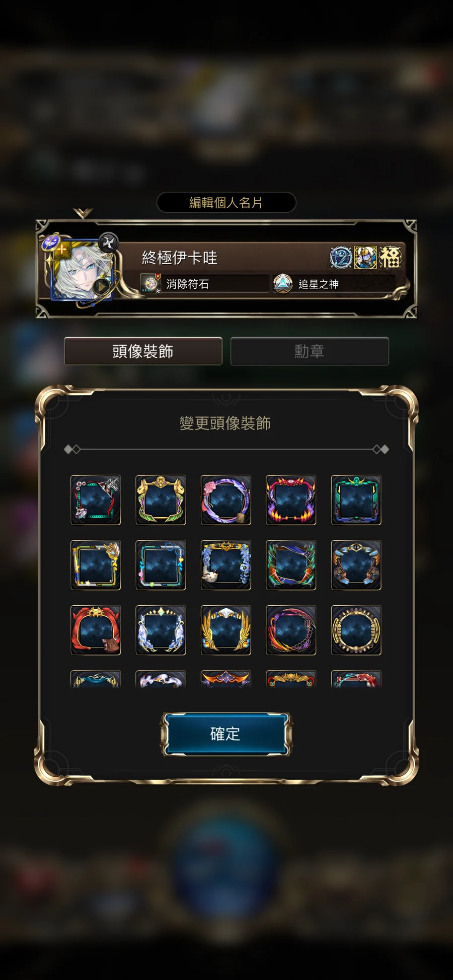The image size is (453, 980).
Task: Click the 編輯個人名片 title button
Action: click(x=226, y=202)
